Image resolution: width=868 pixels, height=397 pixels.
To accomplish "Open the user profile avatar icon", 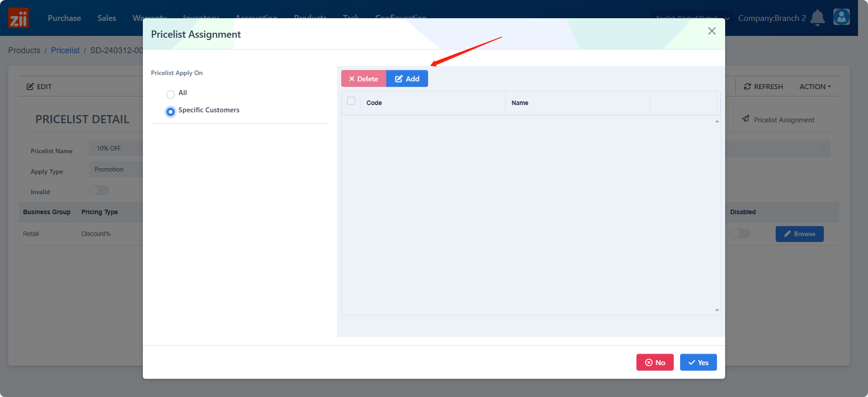I will [x=842, y=17].
